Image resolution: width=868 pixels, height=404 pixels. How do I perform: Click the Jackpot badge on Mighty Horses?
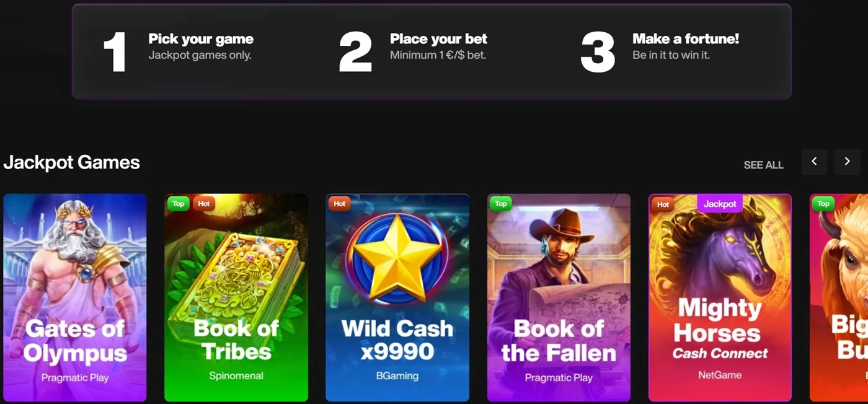click(x=720, y=203)
